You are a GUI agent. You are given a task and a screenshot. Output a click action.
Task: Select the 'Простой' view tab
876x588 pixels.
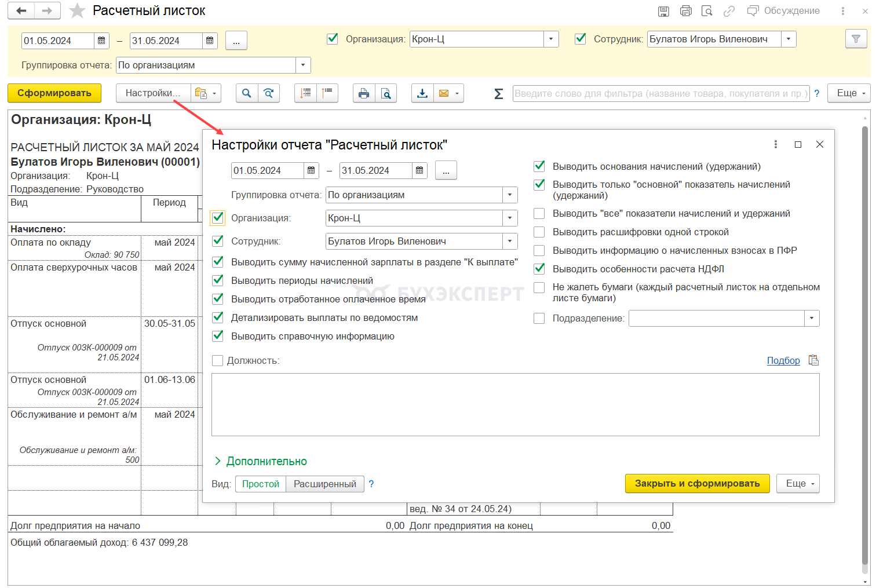[x=260, y=484]
